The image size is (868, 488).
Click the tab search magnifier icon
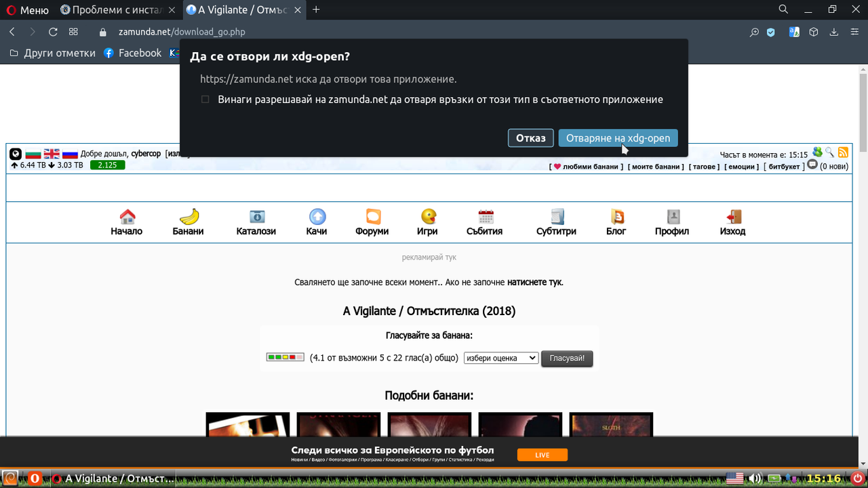[783, 9]
